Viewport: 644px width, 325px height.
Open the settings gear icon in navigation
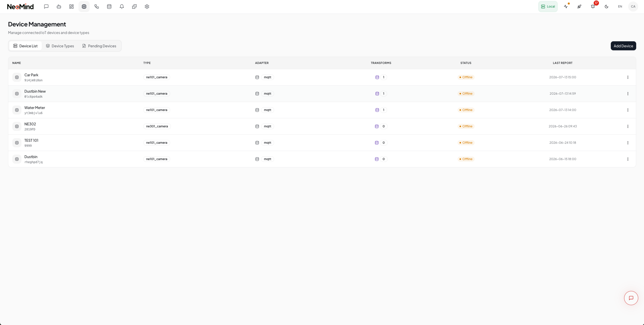147,7
